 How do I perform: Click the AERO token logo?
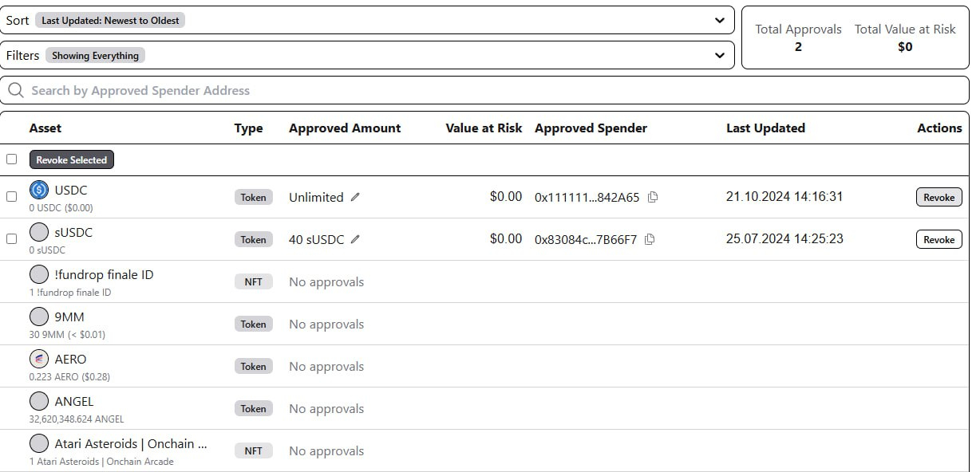coord(39,360)
